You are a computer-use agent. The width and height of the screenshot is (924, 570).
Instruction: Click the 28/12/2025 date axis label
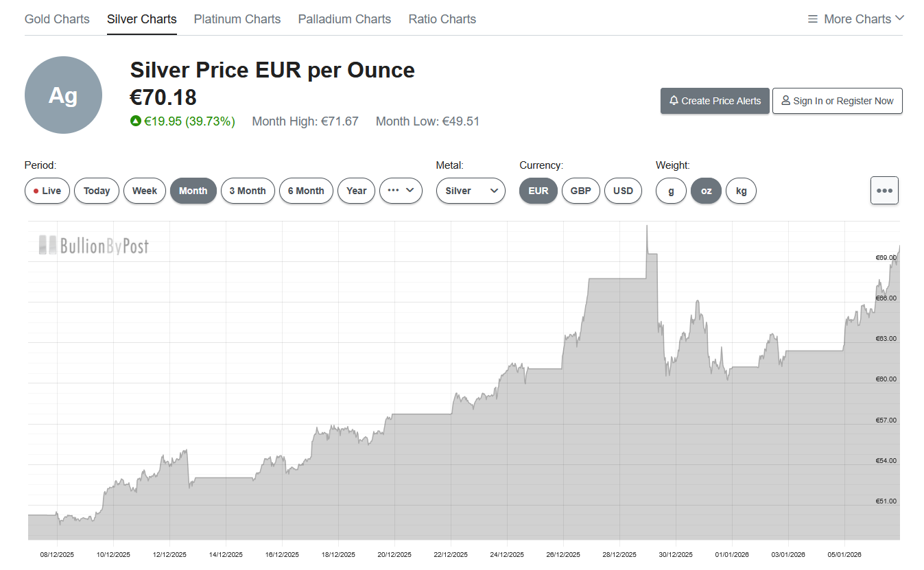tap(619, 554)
